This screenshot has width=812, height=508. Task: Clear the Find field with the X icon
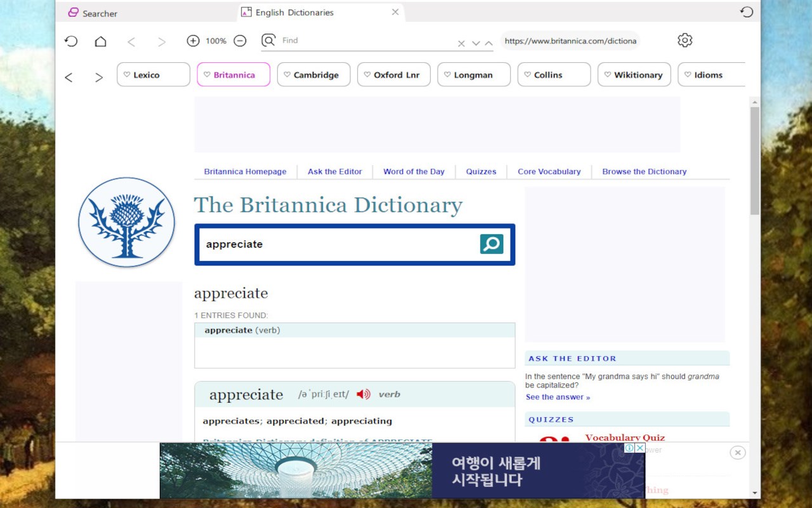(x=461, y=44)
